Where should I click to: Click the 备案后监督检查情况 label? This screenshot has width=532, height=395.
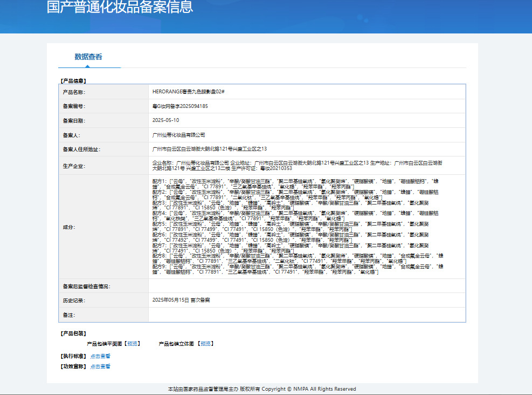pos(87,287)
